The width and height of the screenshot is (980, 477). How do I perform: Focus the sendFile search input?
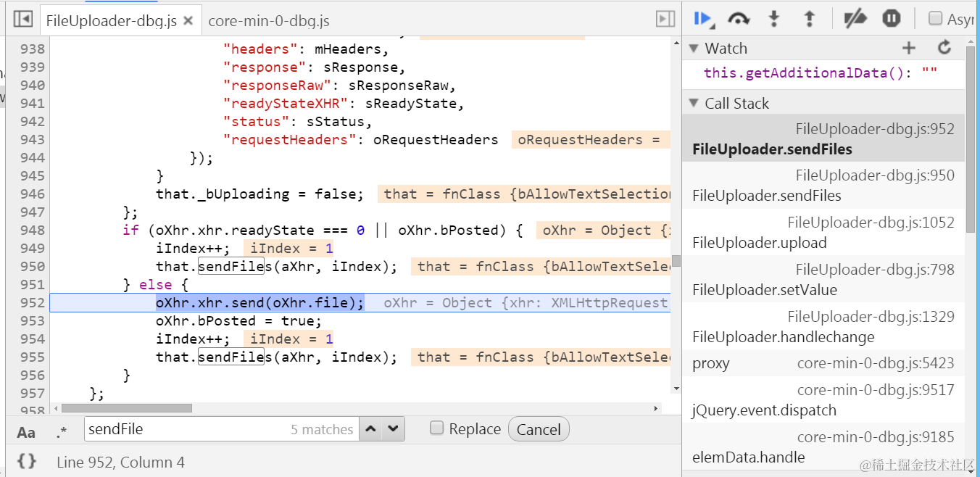click(x=222, y=429)
